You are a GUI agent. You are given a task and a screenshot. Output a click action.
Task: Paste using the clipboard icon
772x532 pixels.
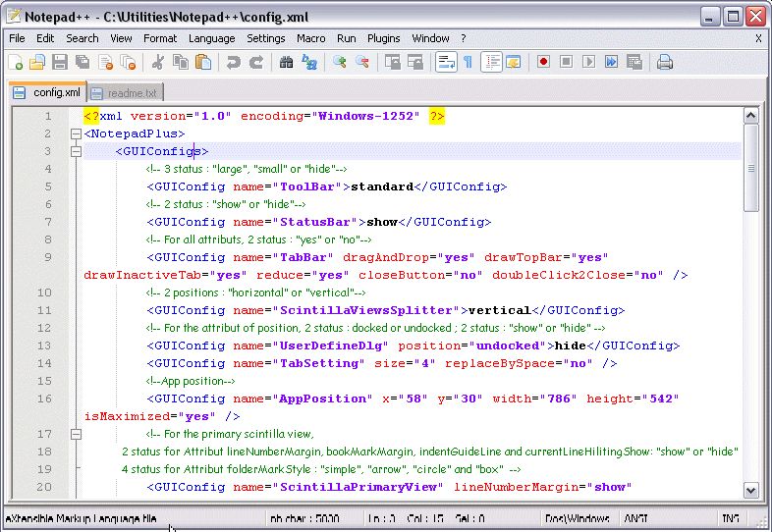203,63
